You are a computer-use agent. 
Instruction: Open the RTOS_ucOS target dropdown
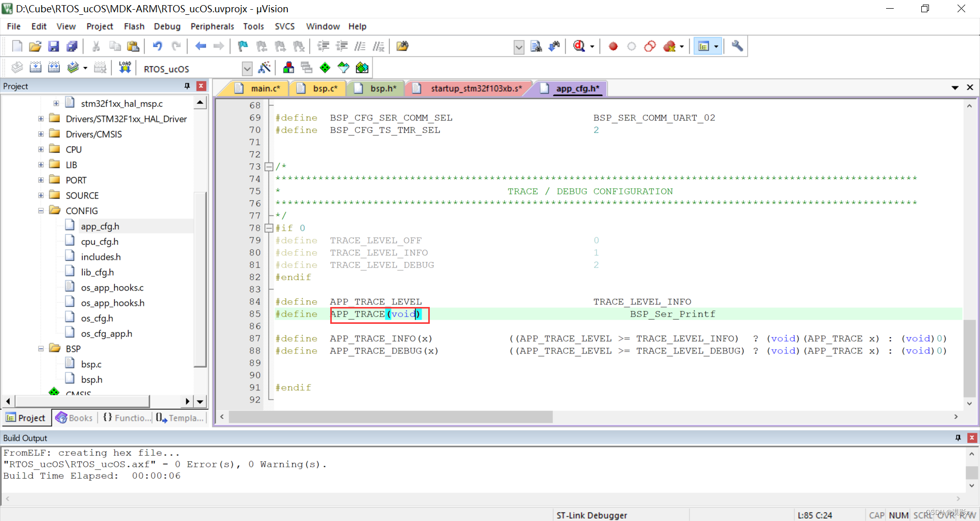[x=247, y=68]
